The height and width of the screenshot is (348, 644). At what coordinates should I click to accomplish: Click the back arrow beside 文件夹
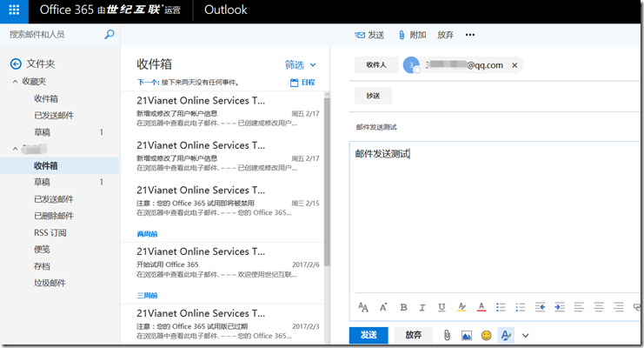[16, 64]
